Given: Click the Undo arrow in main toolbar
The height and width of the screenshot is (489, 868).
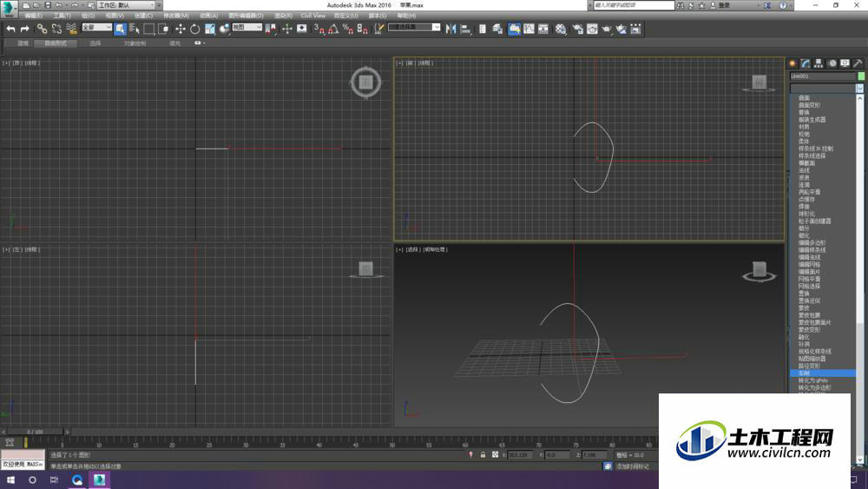Looking at the screenshot, I should pos(10,29).
